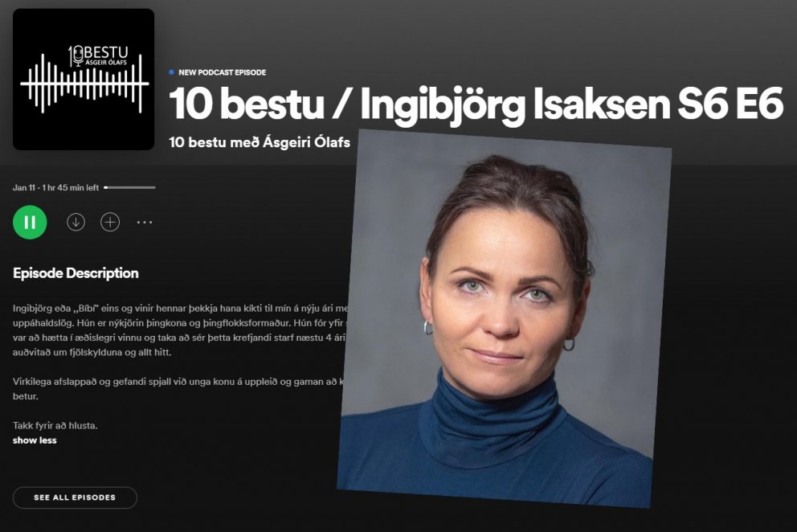Click the Jan 11 time remaining text
This screenshot has width=797, height=532.
click(56, 188)
